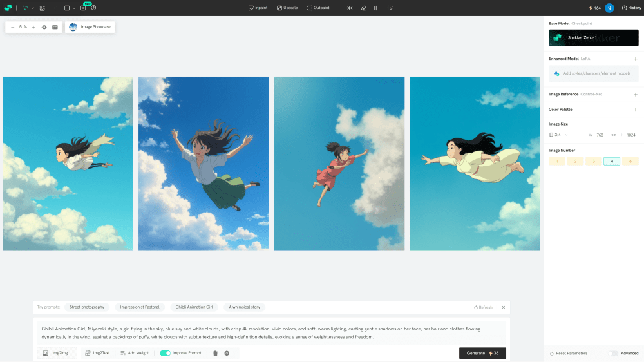Click Add Weight
The image size is (644, 362).
pyautogui.click(x=135, y=353)
